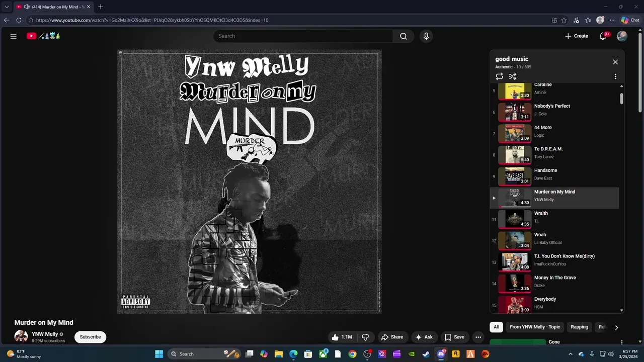Select 44 More by Logic
This screenshot has width=644, height=362.
pyautogui.click(x=554, y=134)
